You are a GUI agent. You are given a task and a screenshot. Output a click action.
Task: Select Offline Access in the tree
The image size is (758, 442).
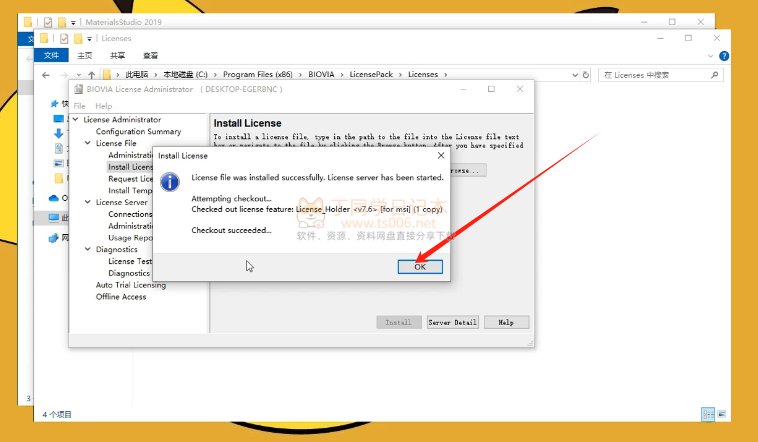[x=121, y=296]
